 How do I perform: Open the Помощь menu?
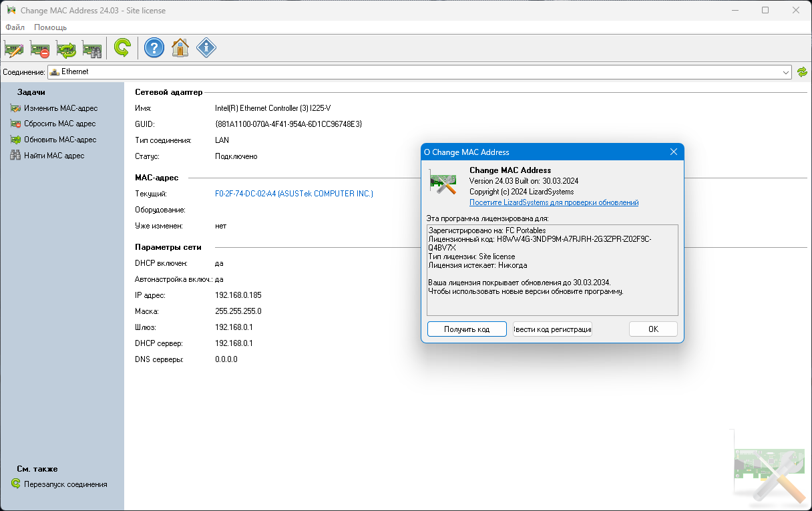click(x=50, y=27)
